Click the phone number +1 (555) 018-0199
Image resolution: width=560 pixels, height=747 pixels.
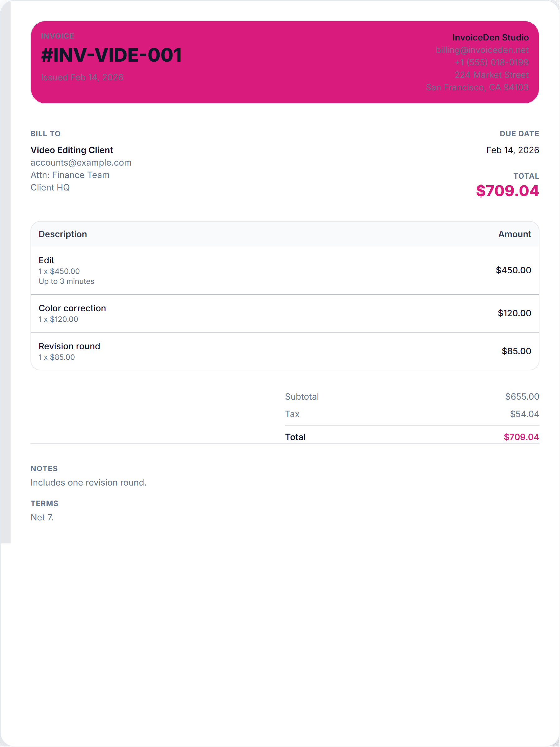pos(491,63)
